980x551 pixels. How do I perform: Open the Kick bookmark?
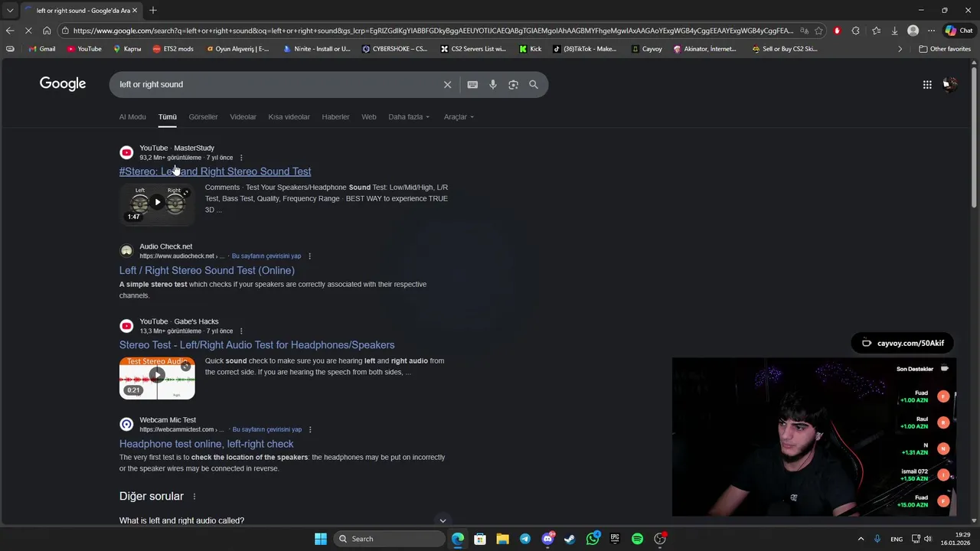[x=530, y=49]
